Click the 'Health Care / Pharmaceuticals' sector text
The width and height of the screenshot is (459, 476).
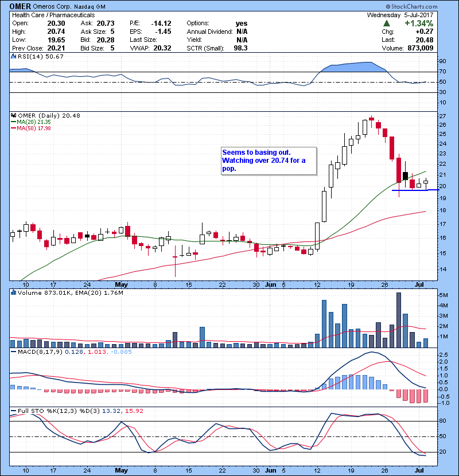click(53, 15)
